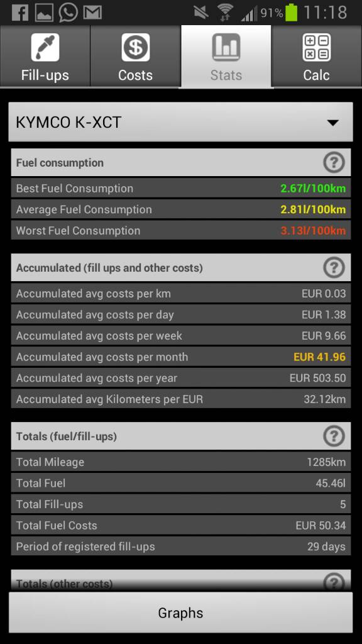
Task: Select Accumulated avg costs per month row
Action: (180, 357)
